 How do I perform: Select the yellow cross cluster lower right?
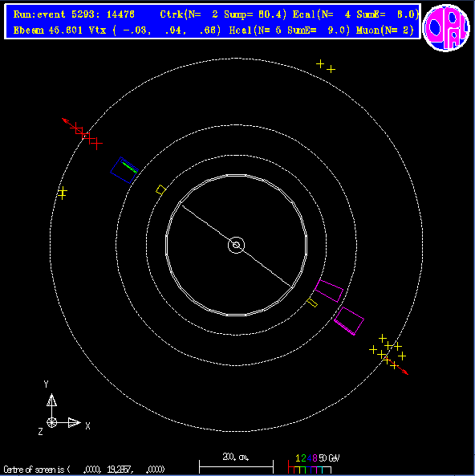(388, 352)
